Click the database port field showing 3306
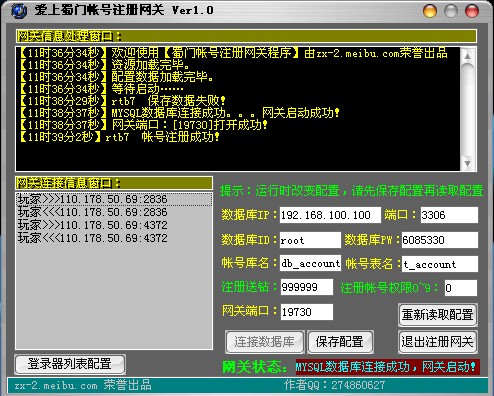This screenshot has width=494, height=396. tap(449, 215)
